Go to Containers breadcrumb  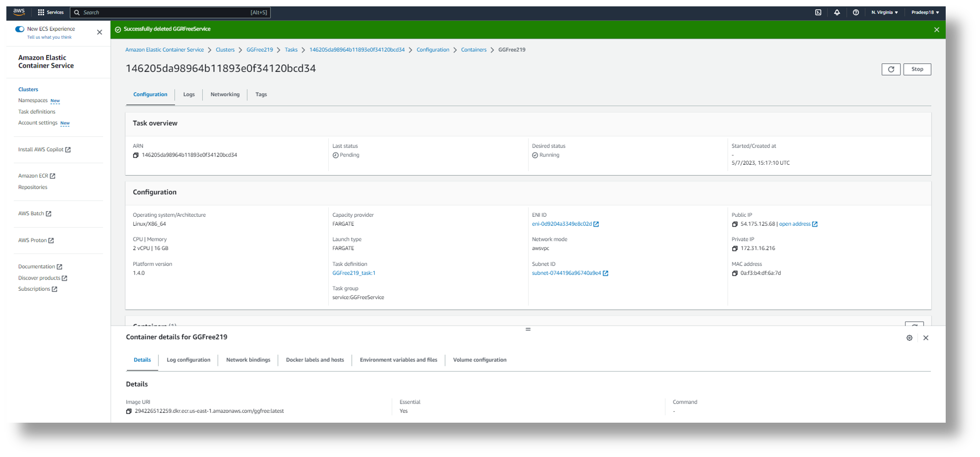[474, 50]
